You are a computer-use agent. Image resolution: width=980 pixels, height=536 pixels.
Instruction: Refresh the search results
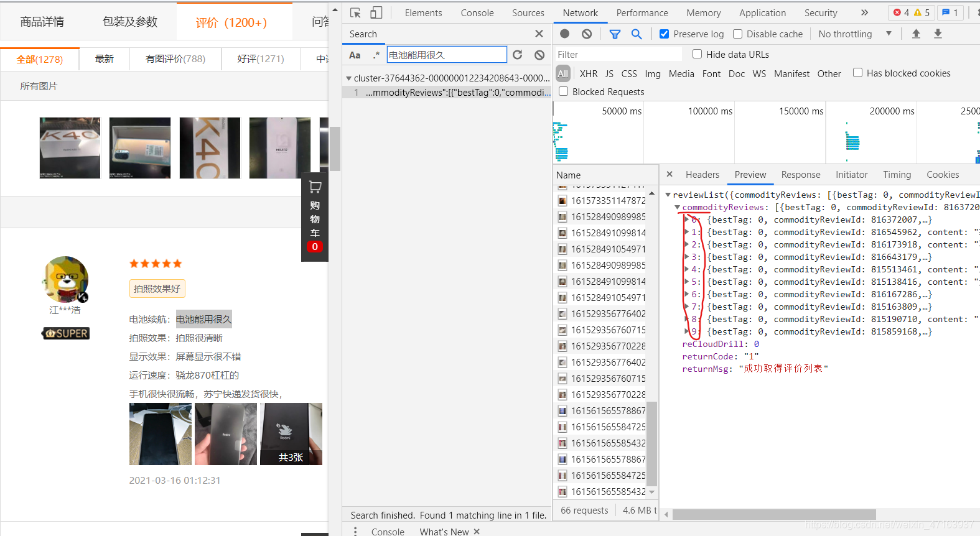(x=518, y=55)
